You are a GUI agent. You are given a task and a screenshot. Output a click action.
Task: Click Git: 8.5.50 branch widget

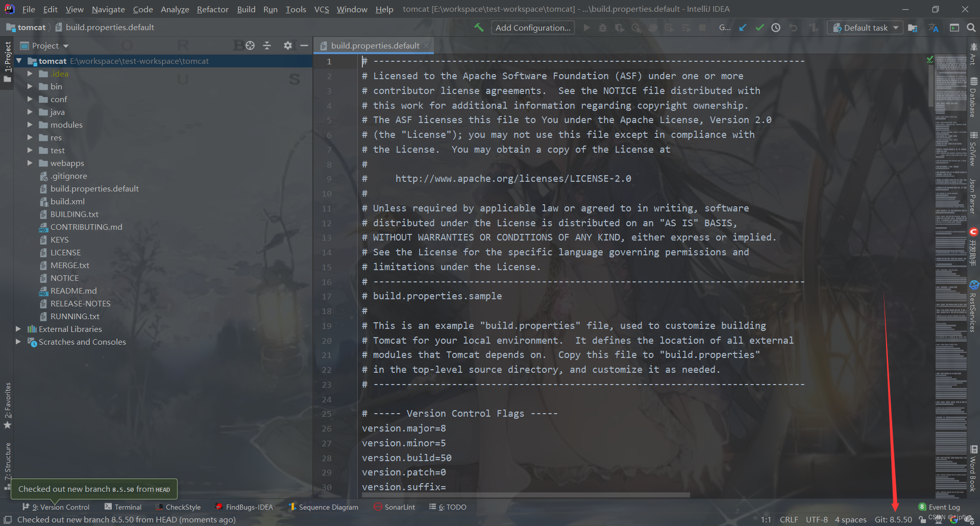[x=893, y=519]
